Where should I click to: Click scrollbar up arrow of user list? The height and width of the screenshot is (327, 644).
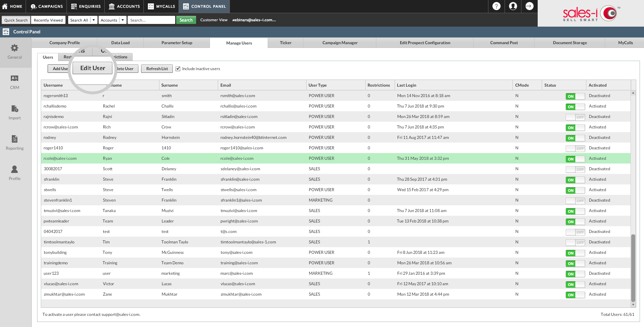[x=633, y=93]
